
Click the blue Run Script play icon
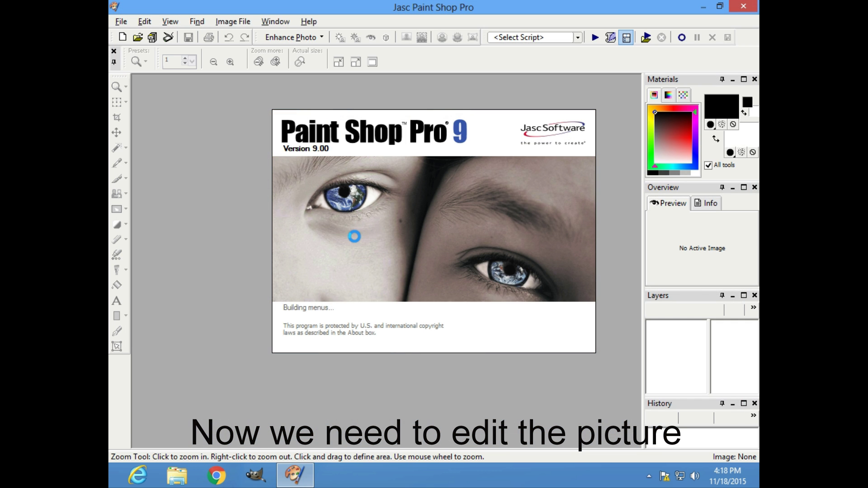click(595, 38)
